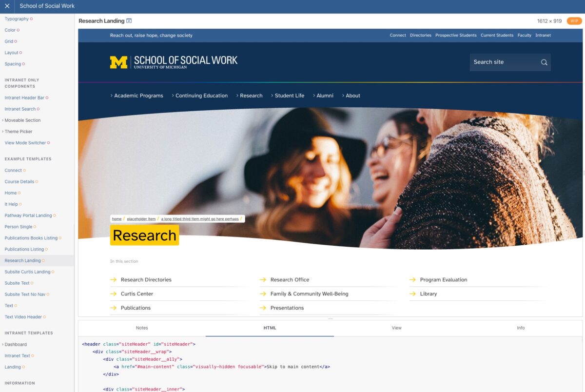Click the placeholder item breadcrumb

[x=141, y=219]
